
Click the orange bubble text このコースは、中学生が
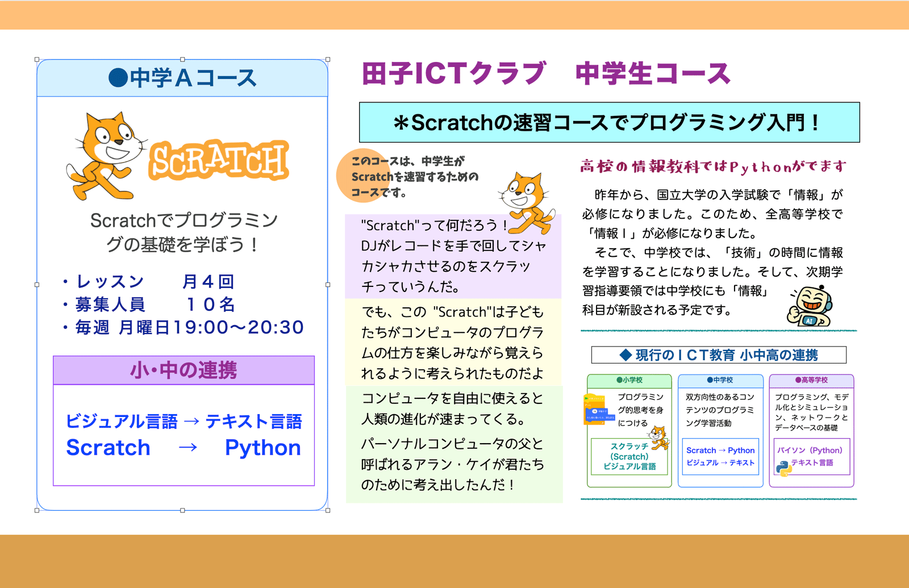tap(408, 161)
